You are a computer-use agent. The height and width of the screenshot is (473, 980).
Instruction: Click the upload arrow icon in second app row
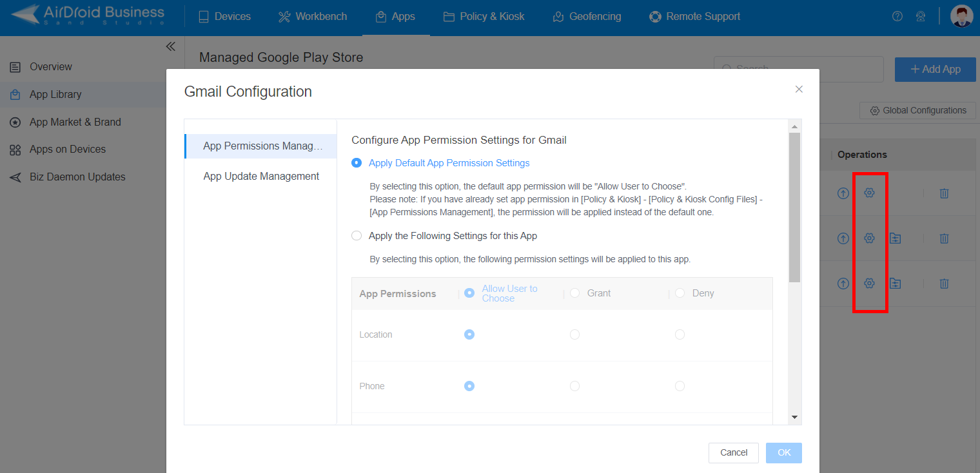843,238
